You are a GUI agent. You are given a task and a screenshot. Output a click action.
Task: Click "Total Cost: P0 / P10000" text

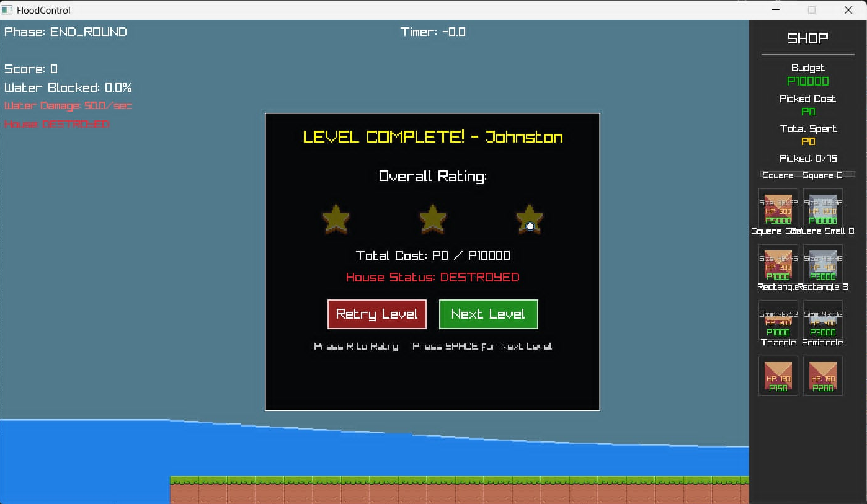pyautogui.click(x=433, y=255)
